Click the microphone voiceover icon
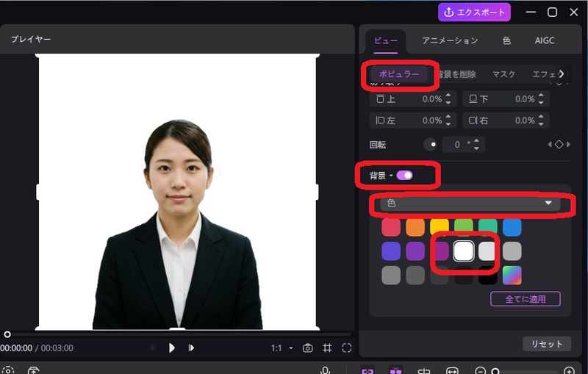Image resolution: width=588 pixels, height=374 pixels. tap(325, 370)
